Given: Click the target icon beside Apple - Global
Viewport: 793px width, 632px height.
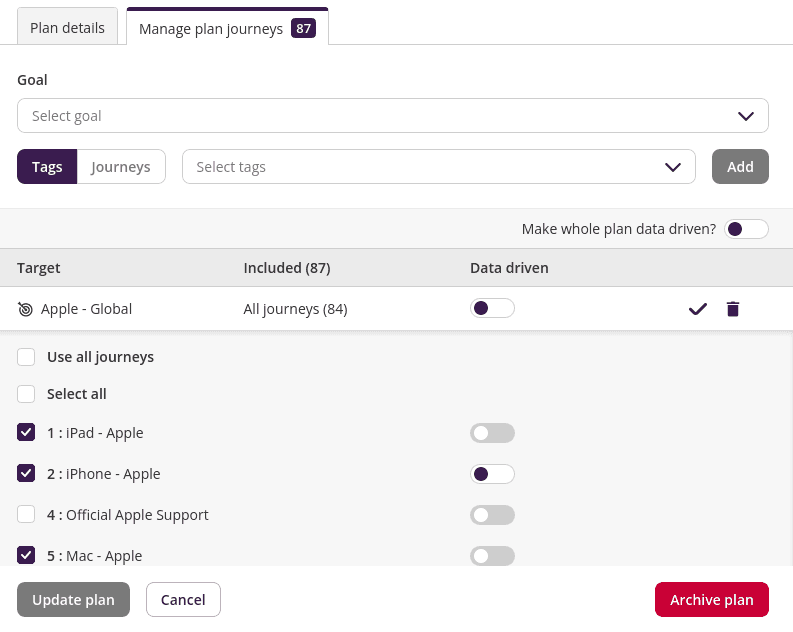Looking at the screenshot, I should (x=25, y=309).
